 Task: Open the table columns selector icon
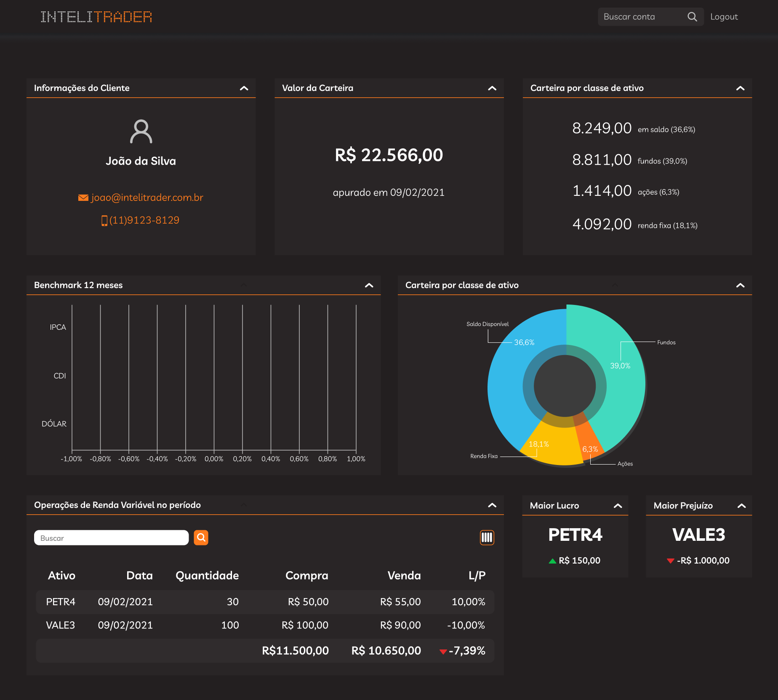pos(487,537)
